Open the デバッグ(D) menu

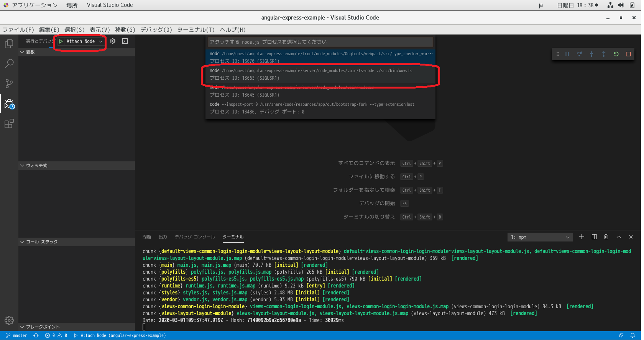(156, 30)
